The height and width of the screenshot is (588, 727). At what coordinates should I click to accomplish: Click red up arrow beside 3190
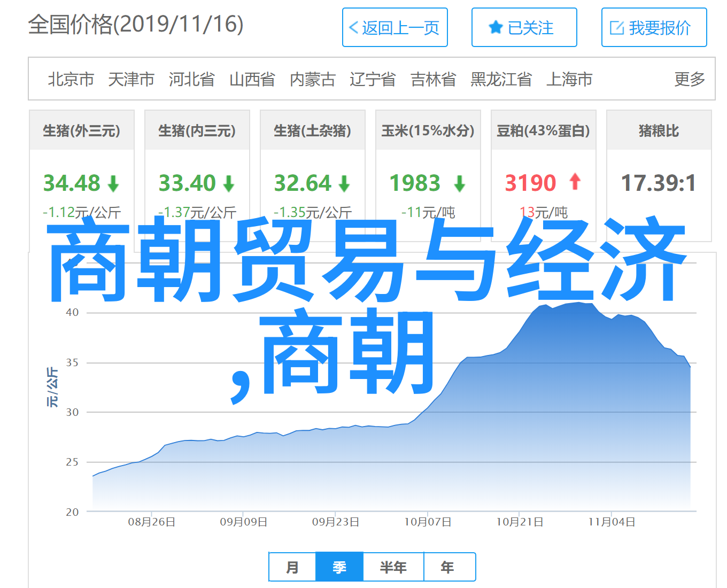point(575,182)
